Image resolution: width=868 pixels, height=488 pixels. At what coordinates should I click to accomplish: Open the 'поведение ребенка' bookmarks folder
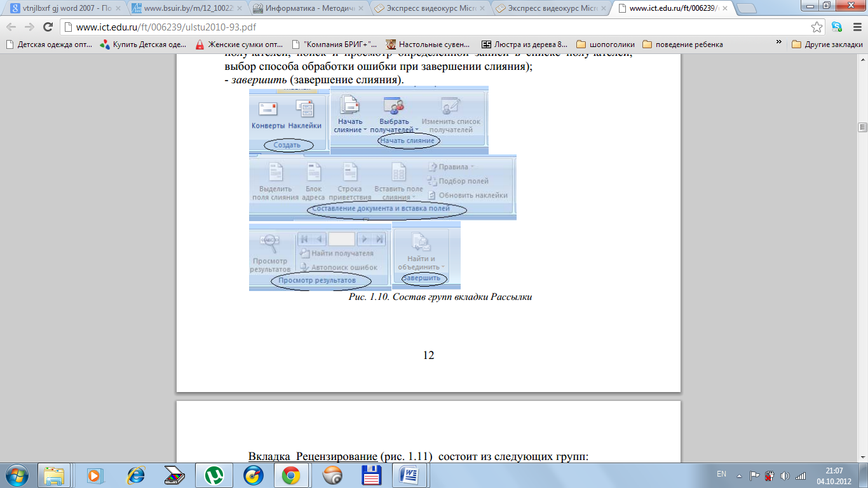point(682,44)
